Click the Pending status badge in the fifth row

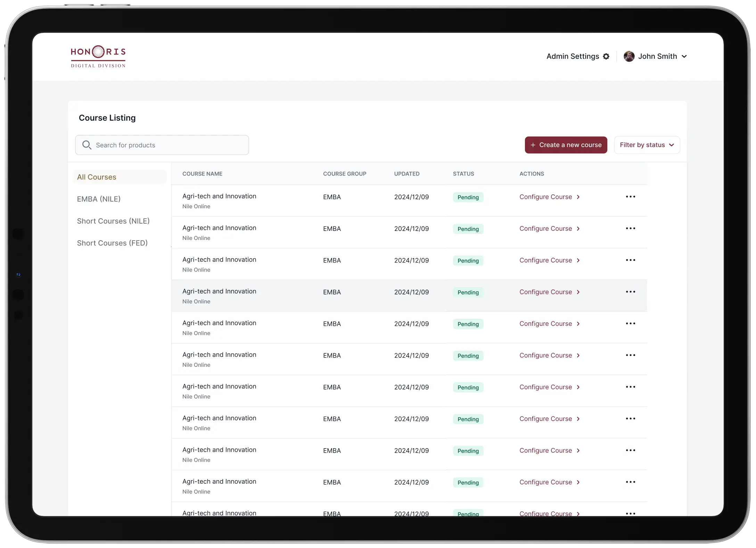468,324
